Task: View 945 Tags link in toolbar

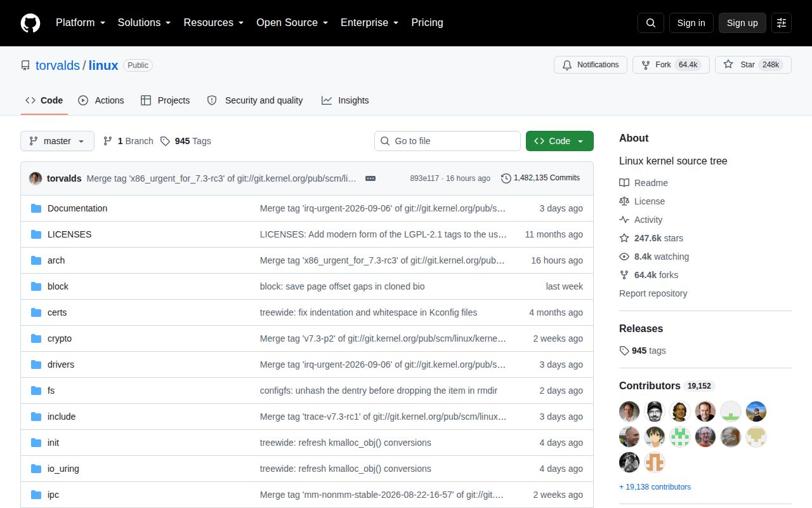Action: click(x=185, y=141)
